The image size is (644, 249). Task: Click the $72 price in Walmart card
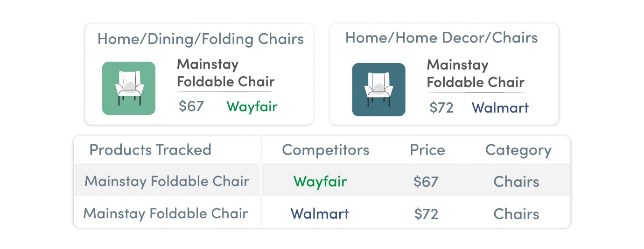pos(441,108)
